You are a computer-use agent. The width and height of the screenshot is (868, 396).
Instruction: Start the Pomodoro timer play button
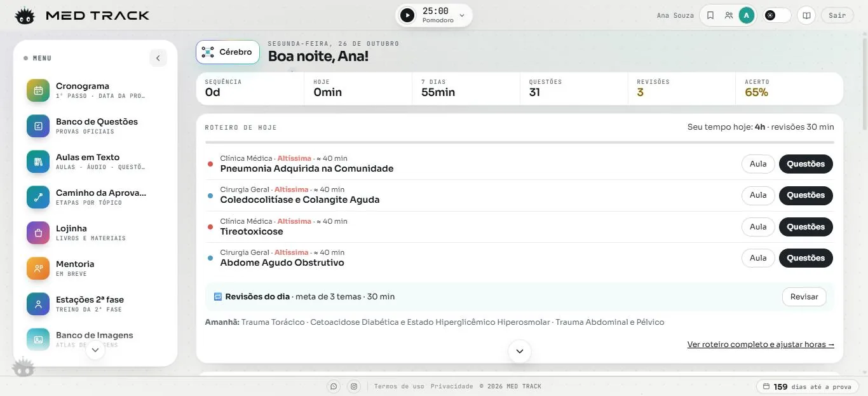pos(407,15)
